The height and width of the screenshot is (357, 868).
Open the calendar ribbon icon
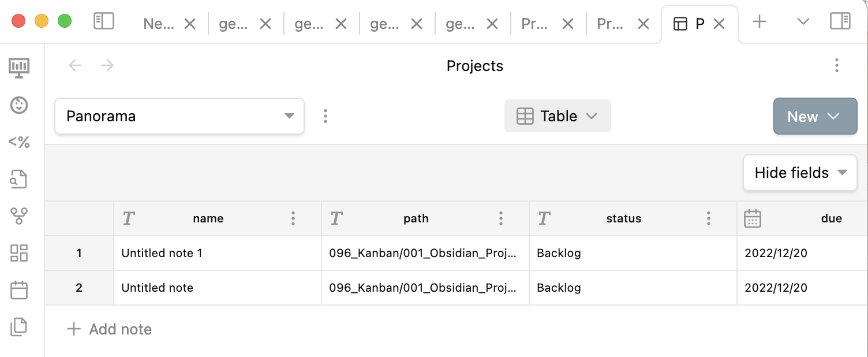tap(19, 290)
